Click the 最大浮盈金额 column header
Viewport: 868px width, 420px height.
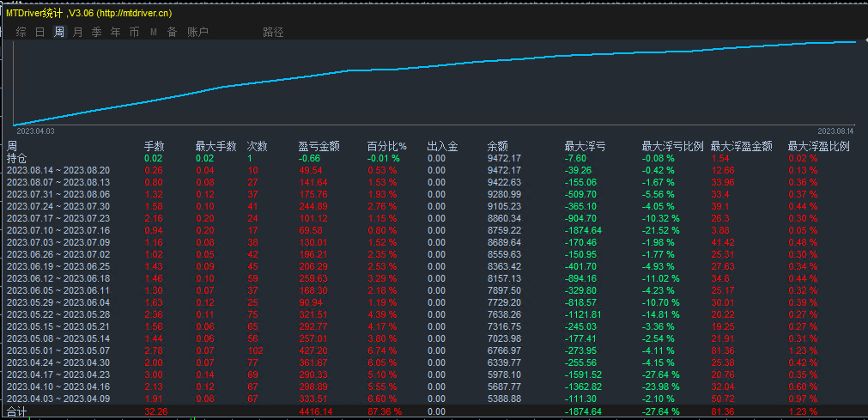(x=742, y=146)
